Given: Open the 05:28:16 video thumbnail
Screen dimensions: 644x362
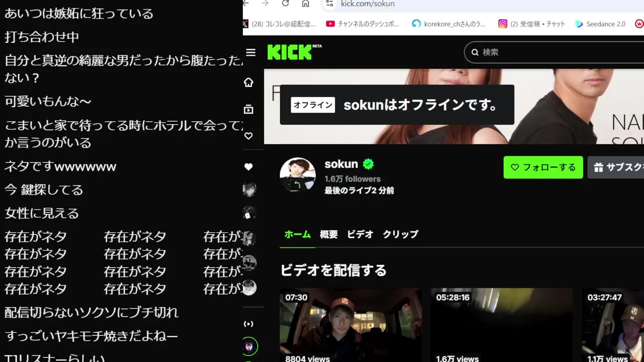Looking at the screenshot, I should [502, 325].
